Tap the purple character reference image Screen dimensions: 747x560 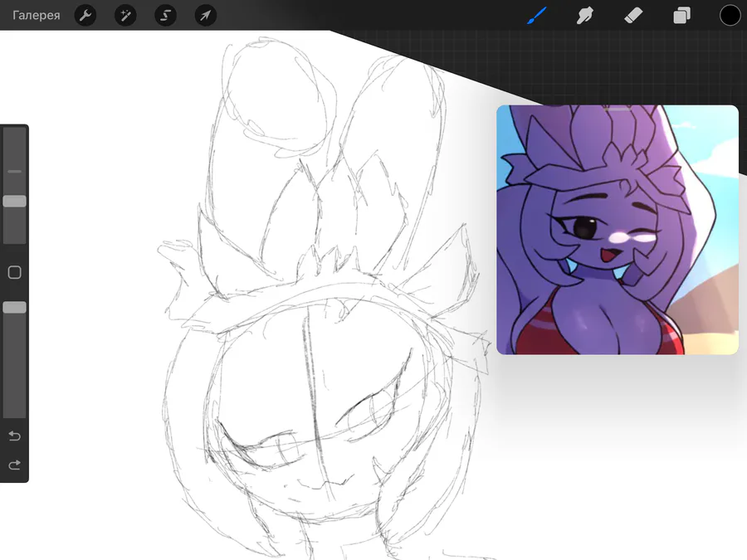coord(618,230)
